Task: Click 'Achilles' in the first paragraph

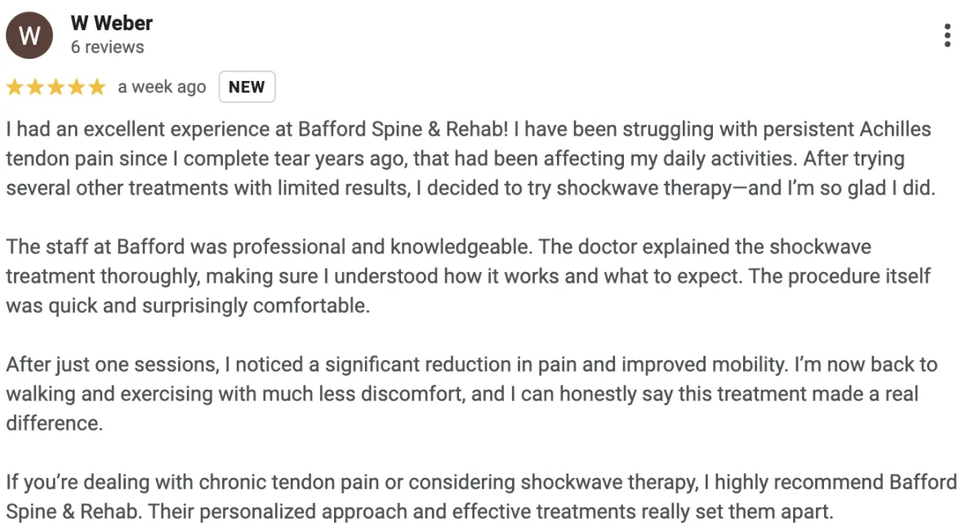Action: 895,129
